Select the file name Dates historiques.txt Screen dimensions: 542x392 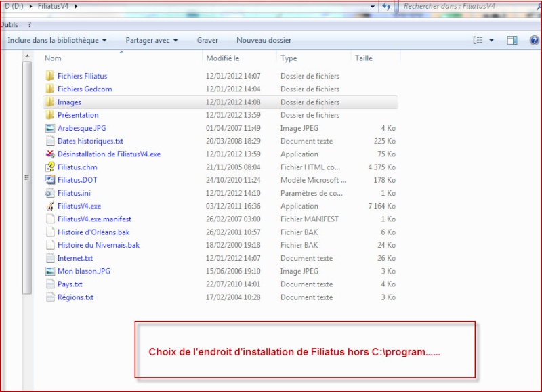click(x=90, y=141)
